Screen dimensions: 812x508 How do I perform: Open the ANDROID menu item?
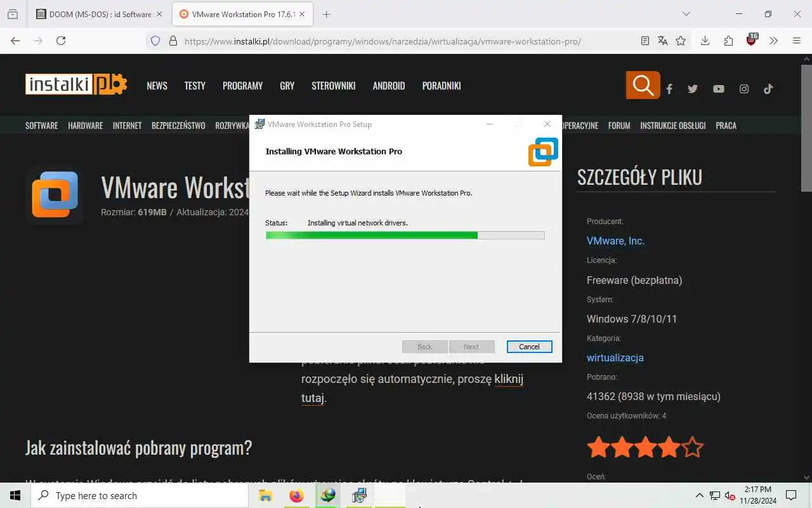(x=389, y=86)
